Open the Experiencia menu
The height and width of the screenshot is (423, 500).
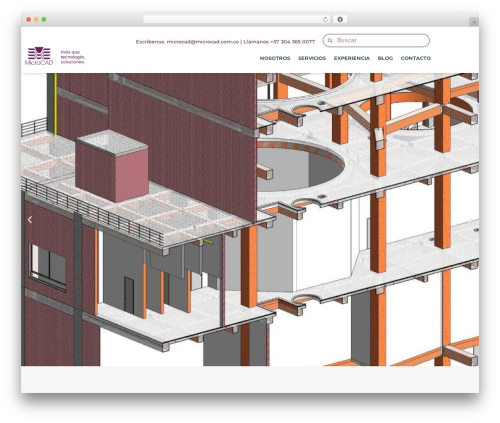click(x=352, y=58)
